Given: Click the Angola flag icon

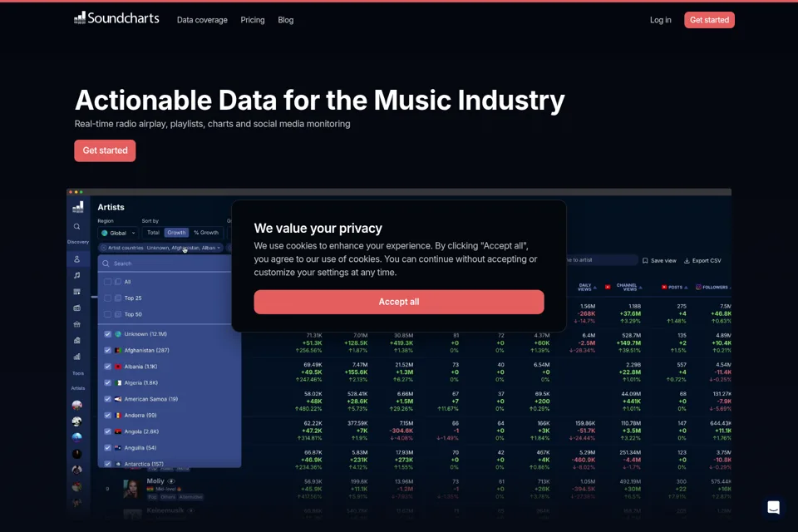Looking at the screenshot, I should [118, 431].
